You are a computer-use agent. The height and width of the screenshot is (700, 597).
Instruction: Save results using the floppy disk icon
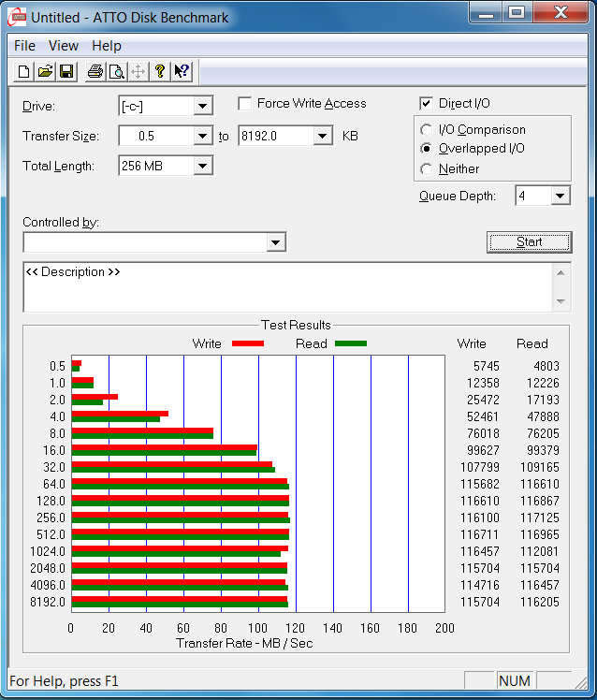pos(66,72)
